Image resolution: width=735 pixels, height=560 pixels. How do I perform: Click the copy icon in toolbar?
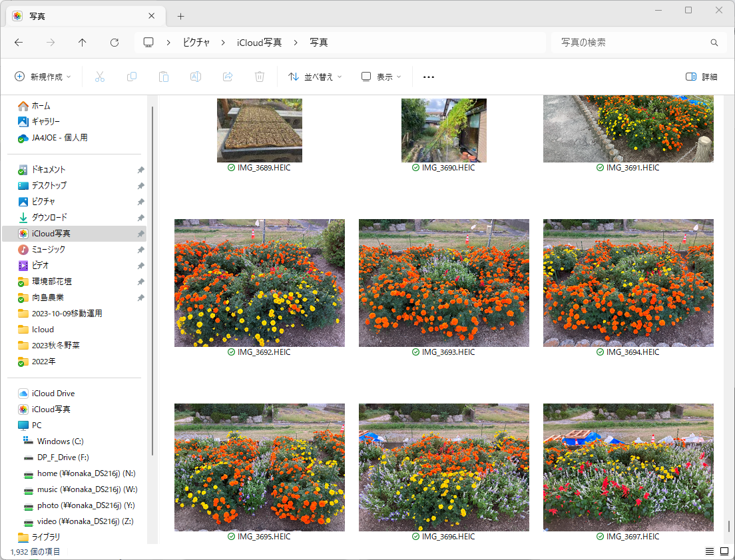pyautogui.click(x=132, y=77)
